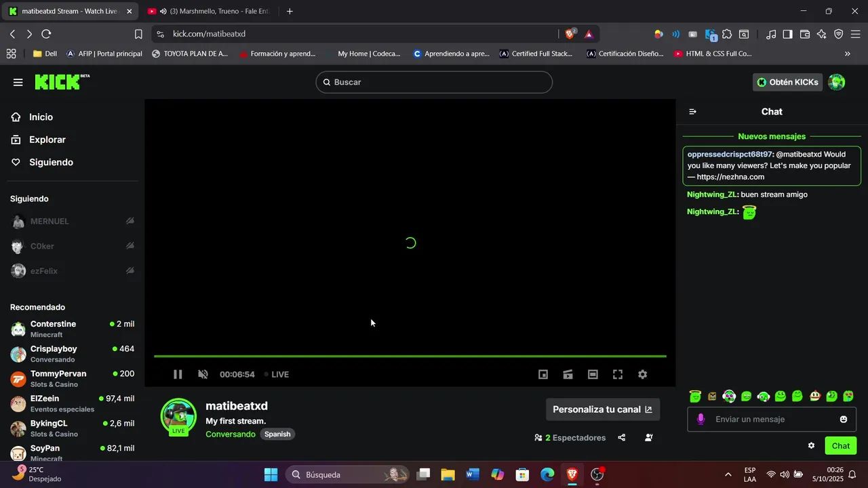Jump to LIVE in the player
The image size is (868, 488).
(x=276, y=374)
